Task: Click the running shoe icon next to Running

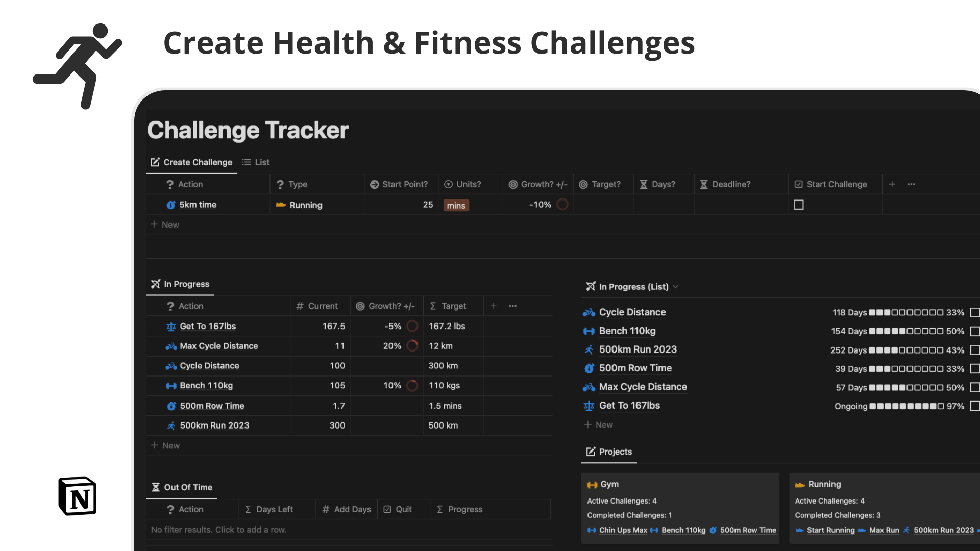Action: tap(280, 205)
